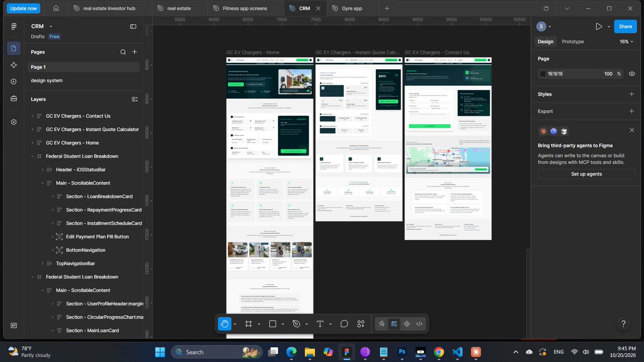Collapse the first Main - ScrollableContent layer
This screenshot has height=362, width=644.
pyautogui.click(x=43, y=183)
